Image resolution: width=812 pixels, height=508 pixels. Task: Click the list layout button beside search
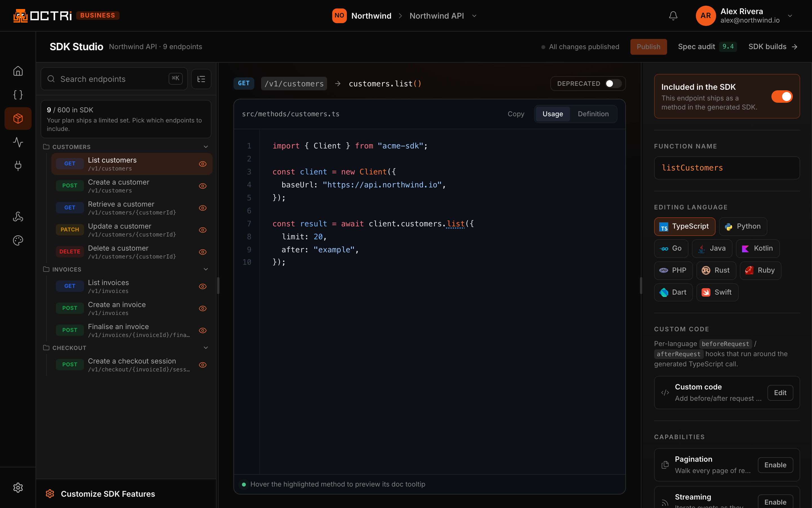coord(201,79)
